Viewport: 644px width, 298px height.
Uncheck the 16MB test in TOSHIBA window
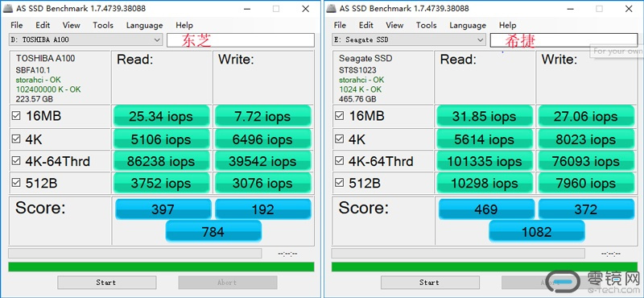click(x=16, y=116)
